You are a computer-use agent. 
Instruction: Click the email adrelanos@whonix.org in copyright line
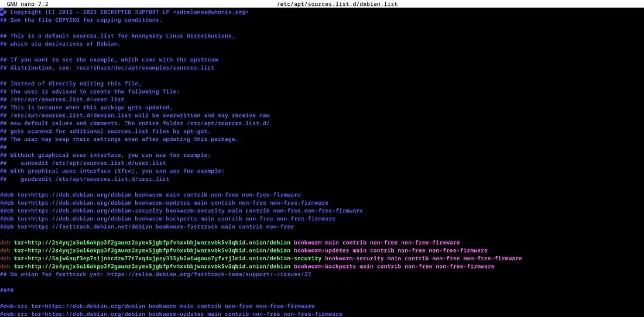pyautogui.click(x=211, y=12)
